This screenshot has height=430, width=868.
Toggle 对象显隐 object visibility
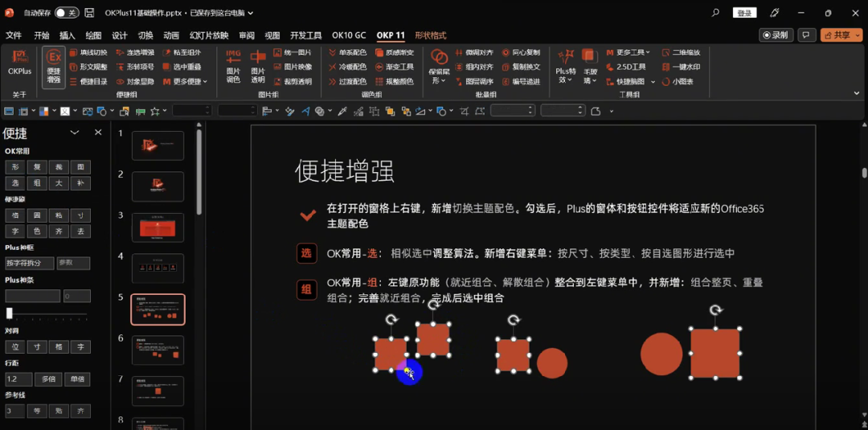[136, 81]
